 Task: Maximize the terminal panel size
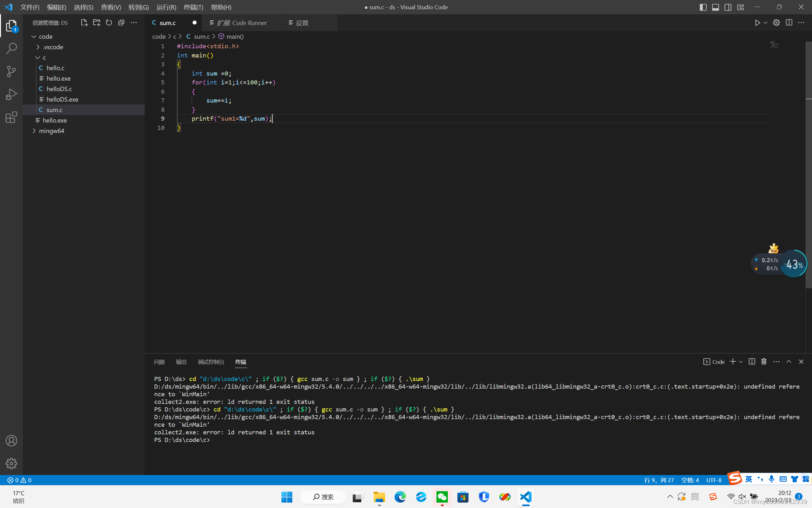coord(789,362)
